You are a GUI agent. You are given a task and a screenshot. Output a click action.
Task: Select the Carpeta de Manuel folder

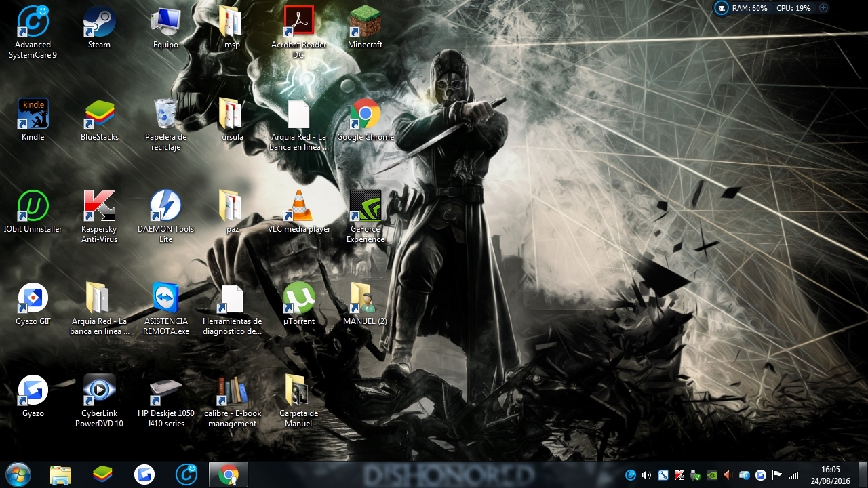(298, 401)
